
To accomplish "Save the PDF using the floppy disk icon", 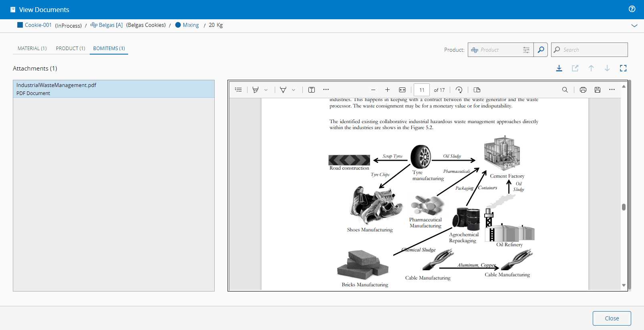I will point(597,90).
